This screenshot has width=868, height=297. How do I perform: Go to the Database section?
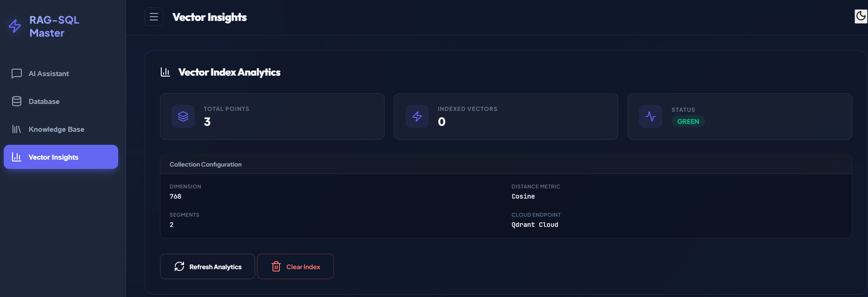pyautogui.click(x=44, y=102)
